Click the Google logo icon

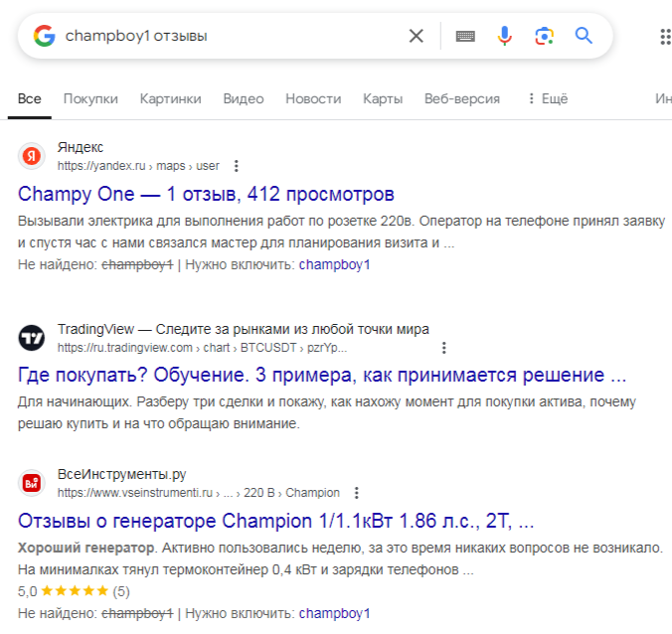[44, 36]
